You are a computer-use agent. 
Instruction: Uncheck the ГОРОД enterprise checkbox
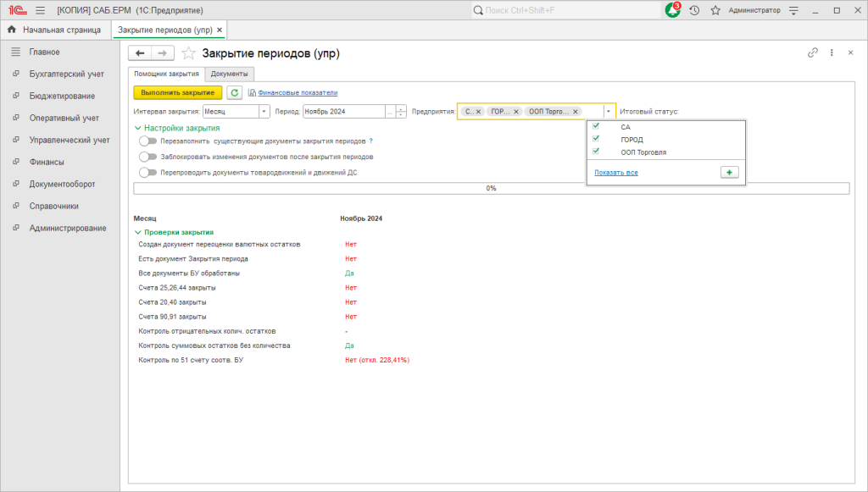[596, 139]
